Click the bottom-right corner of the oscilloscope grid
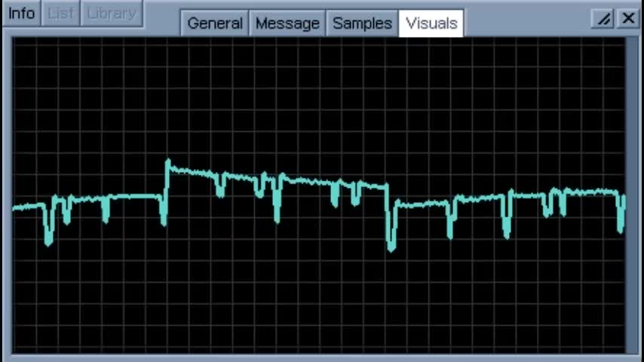 [x=623, y=351]
